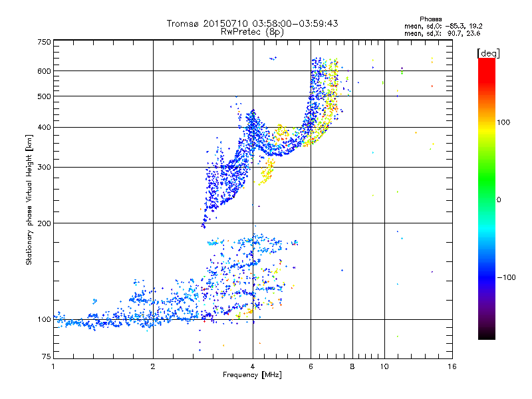The image size is (532, 399).
Task: Click the '[deg]' colorbar unit label
Action: click(488, 53)
